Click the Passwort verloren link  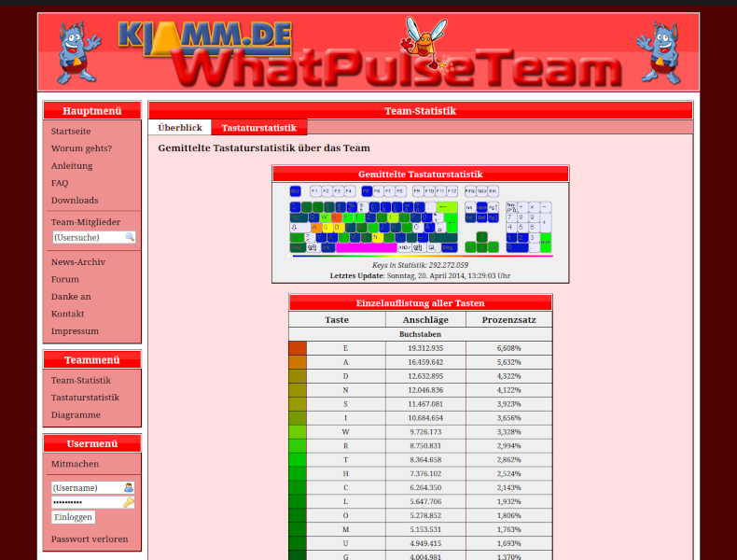click(x=90, y=539)
